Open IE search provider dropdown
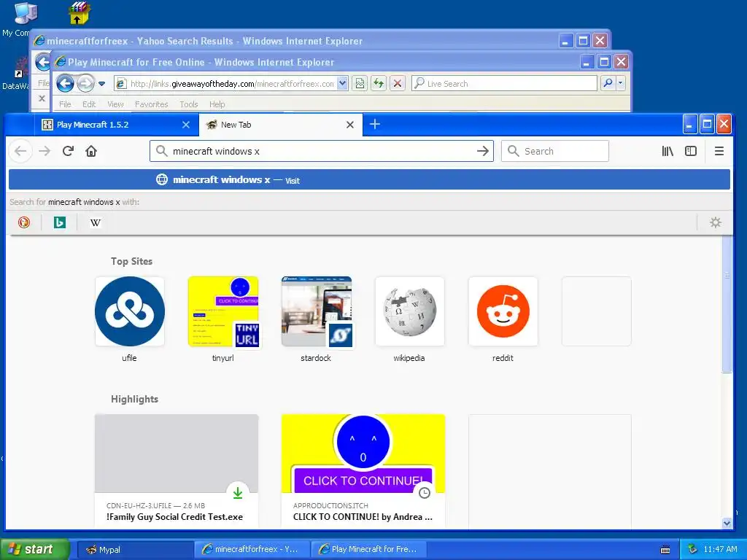The image size is (747, 560). tap(620, 84)
